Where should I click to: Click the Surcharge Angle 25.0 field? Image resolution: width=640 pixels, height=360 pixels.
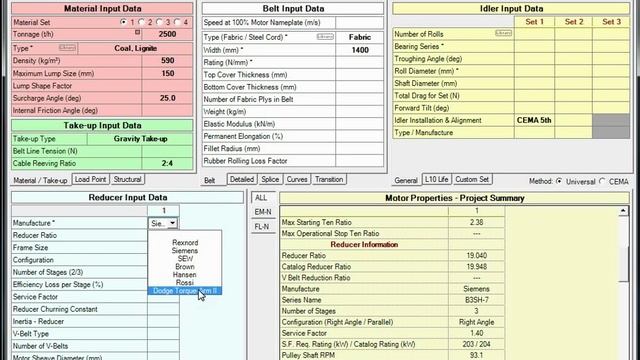tap(167, 98)
